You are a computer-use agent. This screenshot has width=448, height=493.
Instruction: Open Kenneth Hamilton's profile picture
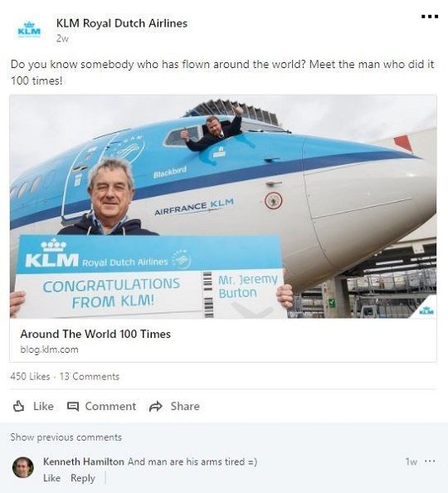coord(23,467)
